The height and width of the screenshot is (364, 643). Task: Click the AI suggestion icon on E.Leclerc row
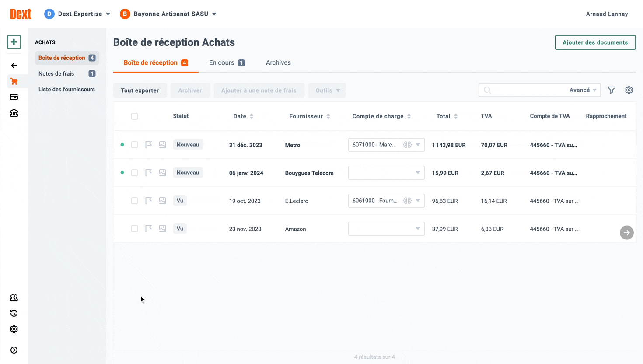click(407, 201)
